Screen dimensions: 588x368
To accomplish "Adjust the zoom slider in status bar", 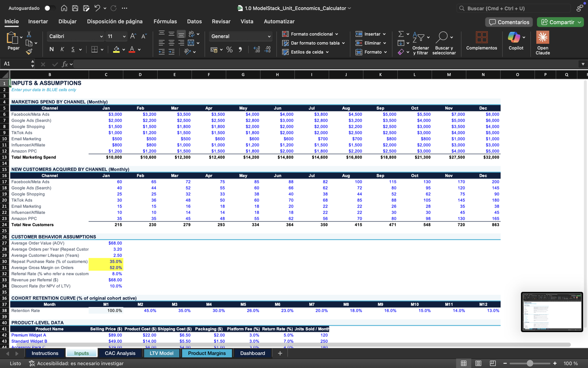I will (530, 363).
